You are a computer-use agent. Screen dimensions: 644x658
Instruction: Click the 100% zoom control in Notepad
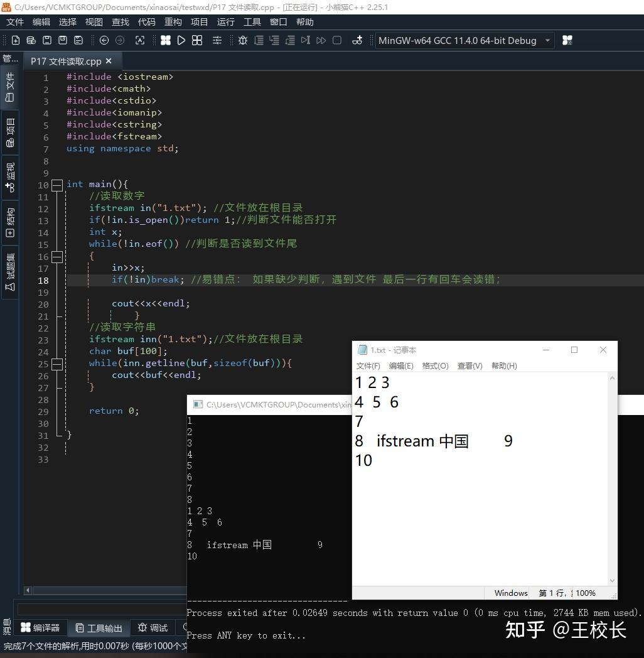click(x=585, y=593)
